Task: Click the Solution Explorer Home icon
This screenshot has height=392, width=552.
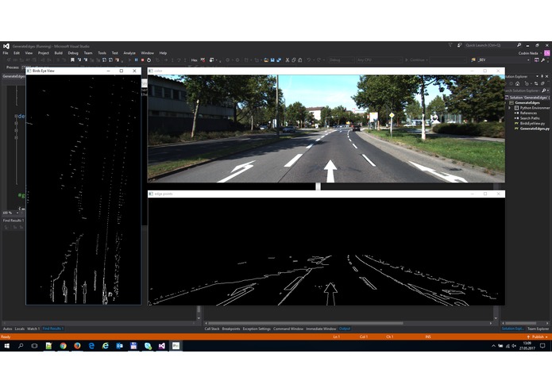Action: [x=518, y=83]
